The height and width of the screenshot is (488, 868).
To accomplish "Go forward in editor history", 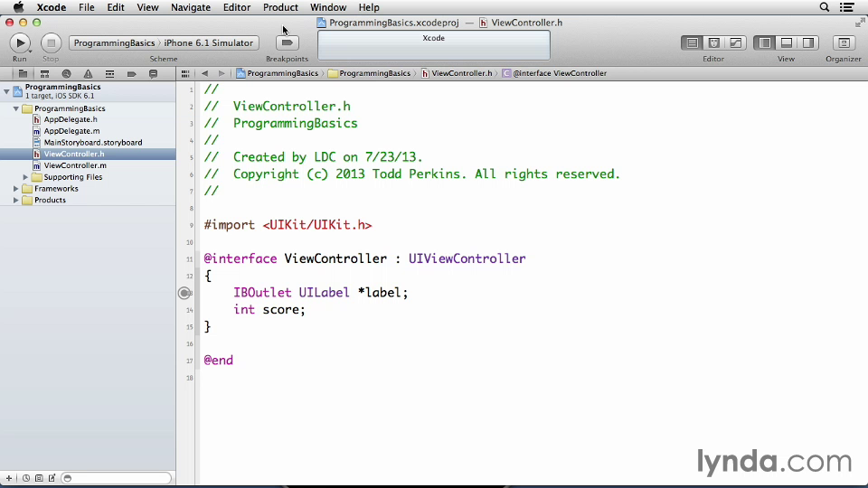I will tap(222, 73).
